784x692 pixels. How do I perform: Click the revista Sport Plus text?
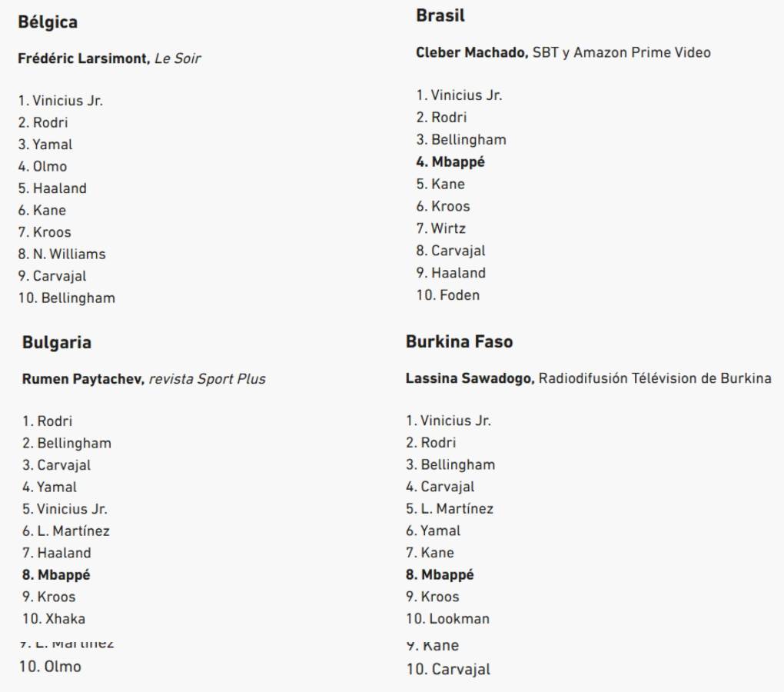coord(207,379)
